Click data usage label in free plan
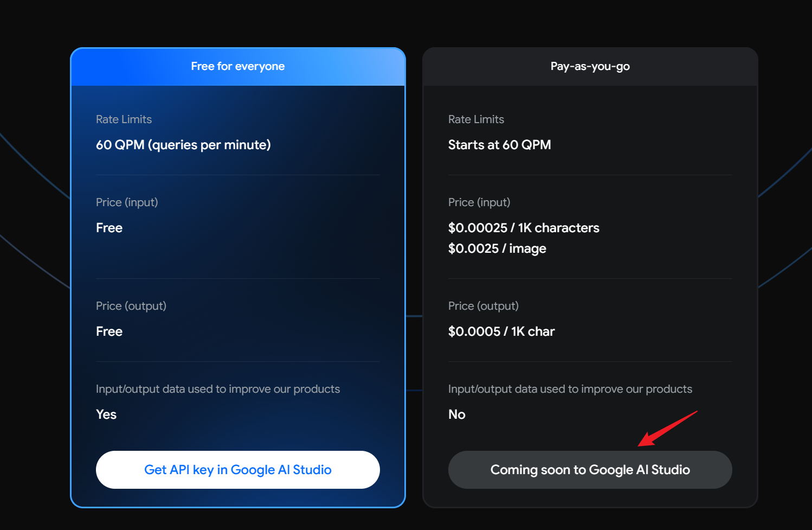The image size is (812, 530). pos(218,389)
